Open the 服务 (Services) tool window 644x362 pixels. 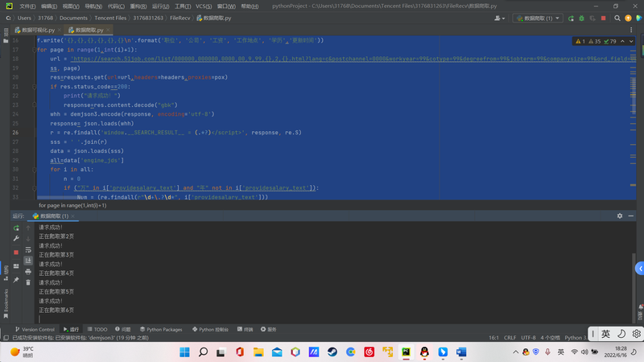(x=269, y=329)
